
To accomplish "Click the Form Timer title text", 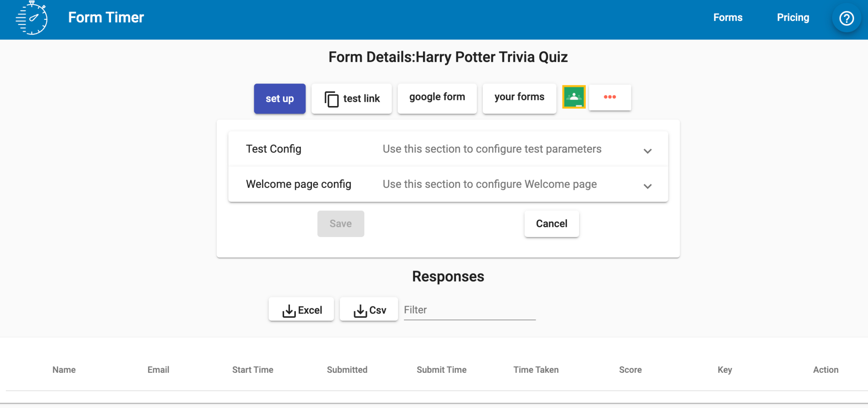I will [106, 18].
